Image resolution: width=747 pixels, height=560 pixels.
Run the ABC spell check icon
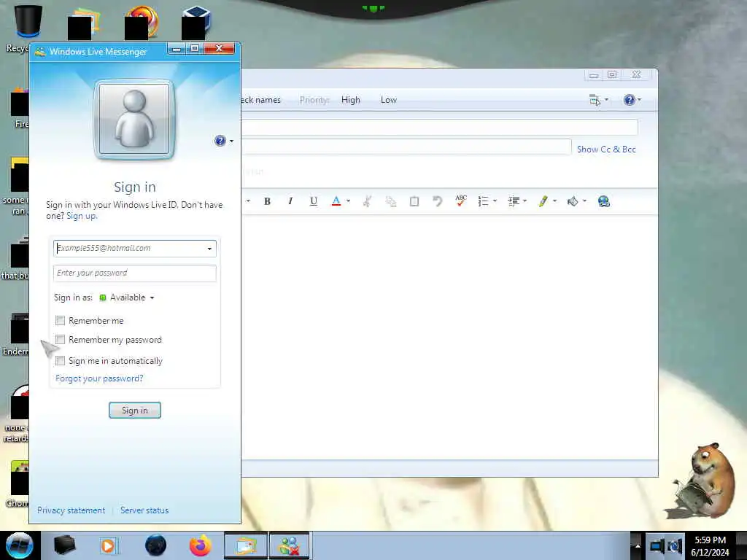[x=461, y=201]
